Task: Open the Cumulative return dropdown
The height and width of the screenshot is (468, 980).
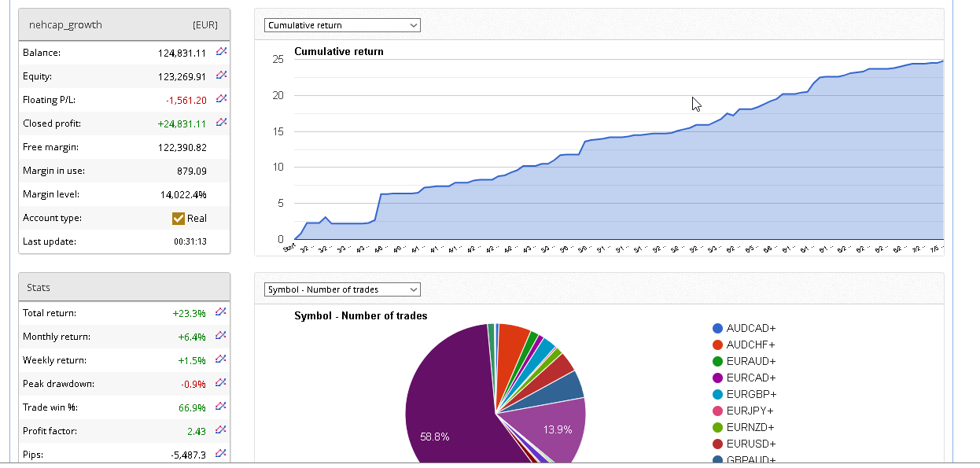Action: tap(342, 25)
